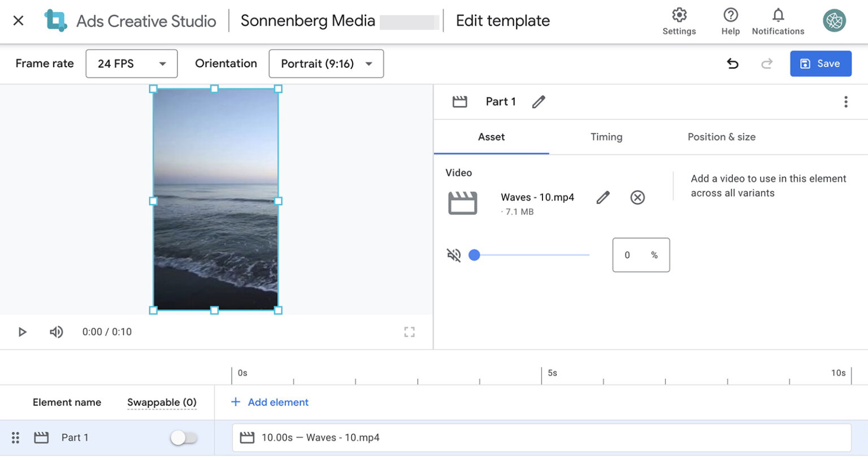Image resolution: width=868 pixels, height=460 pixels.
Task: Toggle the Part 1 swappable switch
Action: tap(184, 437)
